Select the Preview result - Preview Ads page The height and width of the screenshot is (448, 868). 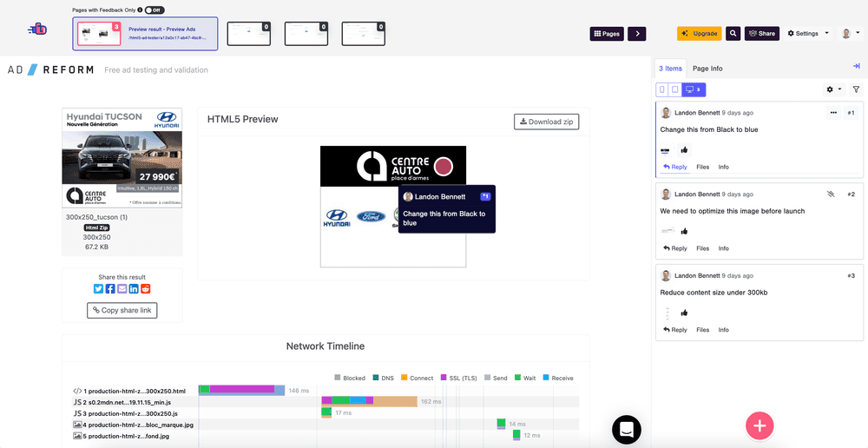click(145, 33)
